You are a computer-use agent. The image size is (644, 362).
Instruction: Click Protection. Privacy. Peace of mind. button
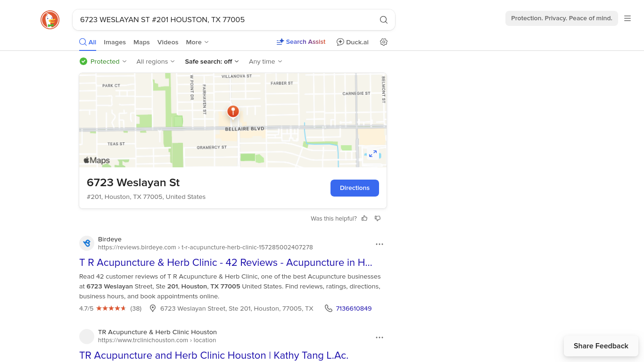pos(561,18)
